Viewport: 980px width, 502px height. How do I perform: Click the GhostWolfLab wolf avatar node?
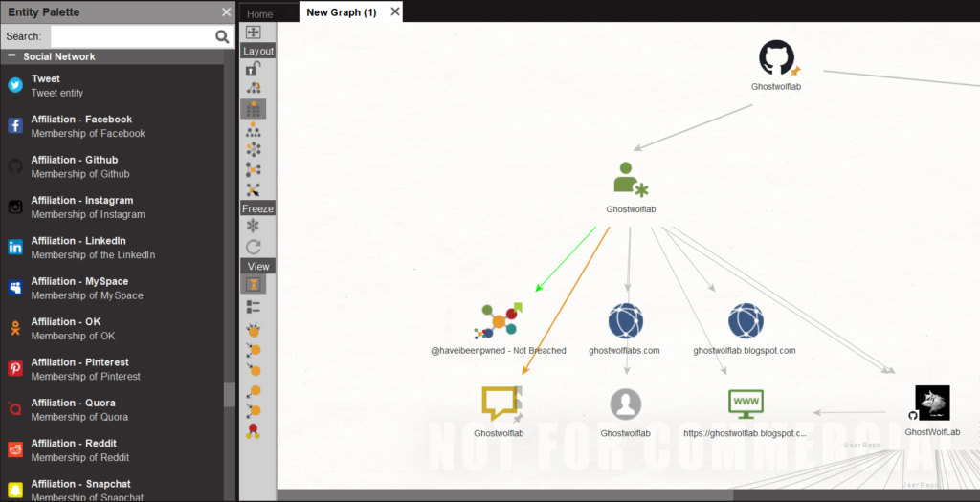[932, 403]
